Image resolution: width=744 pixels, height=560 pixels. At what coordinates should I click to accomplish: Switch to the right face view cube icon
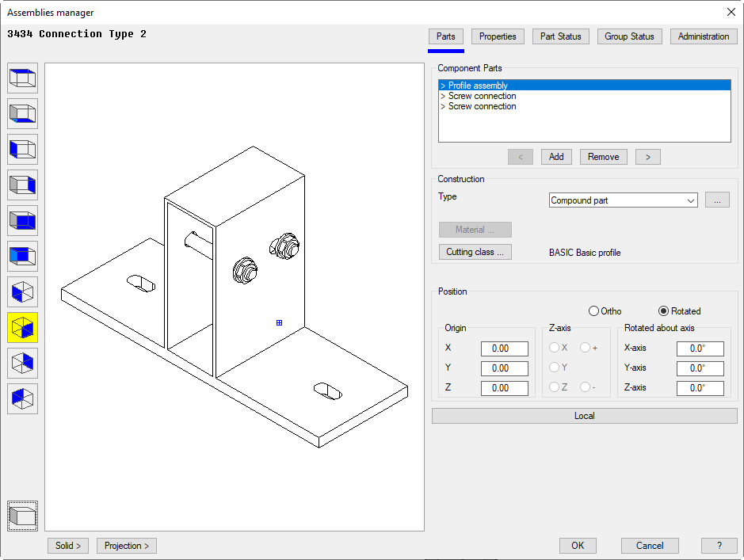point(22,185)
